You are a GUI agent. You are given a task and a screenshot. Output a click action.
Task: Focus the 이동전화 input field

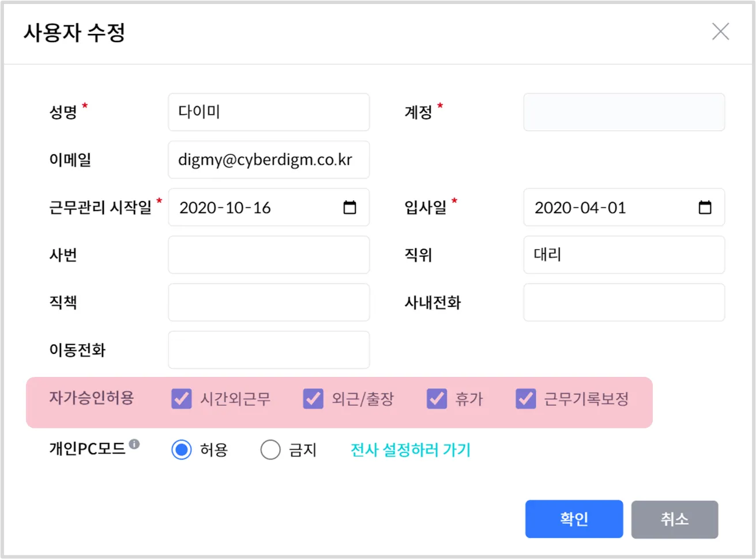point(269,350)
